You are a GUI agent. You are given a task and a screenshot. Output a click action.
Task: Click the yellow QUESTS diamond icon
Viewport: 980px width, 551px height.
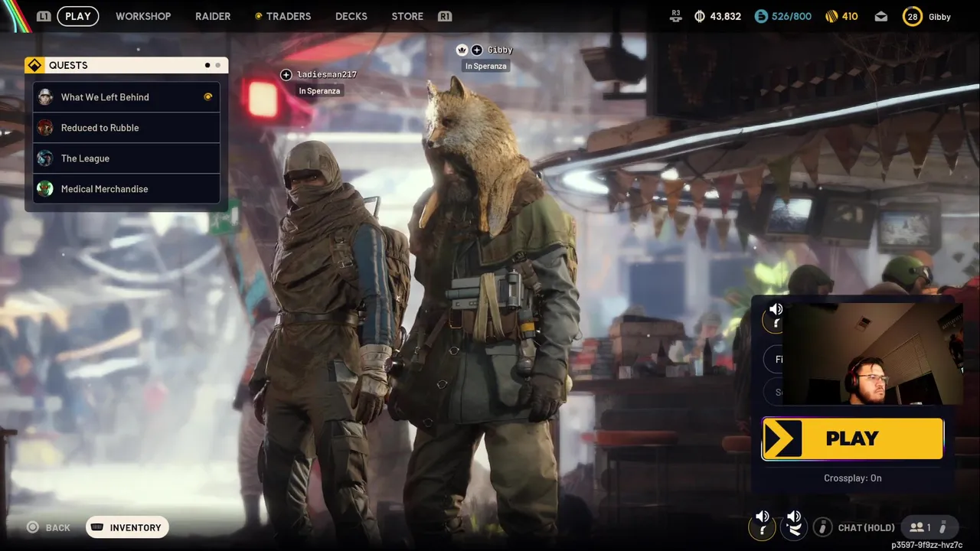(x=34, y=65)
